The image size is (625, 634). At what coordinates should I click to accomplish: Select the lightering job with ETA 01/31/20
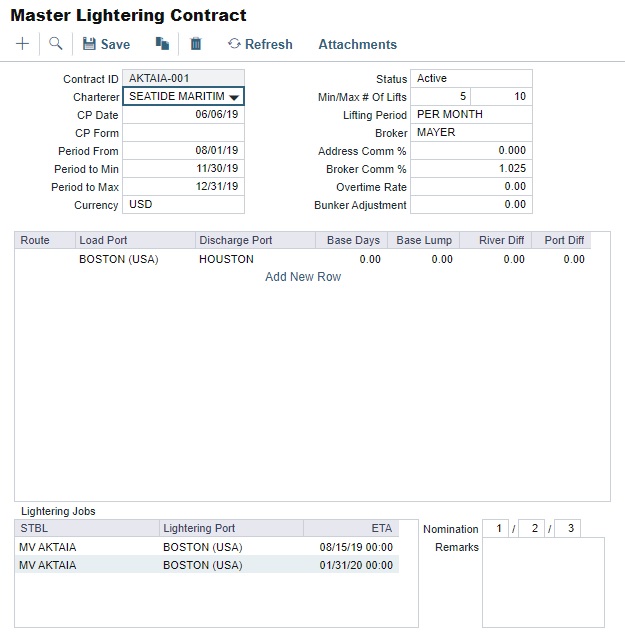click(x=207, y=565)
